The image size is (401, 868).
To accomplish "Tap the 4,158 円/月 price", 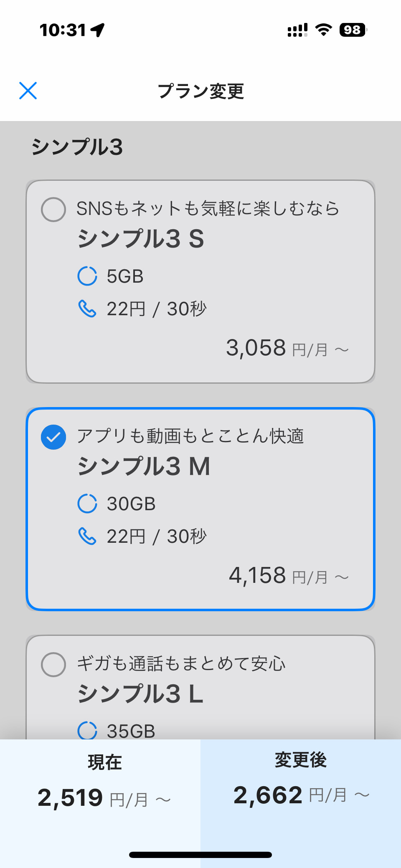I will click(x=288, y=576).
